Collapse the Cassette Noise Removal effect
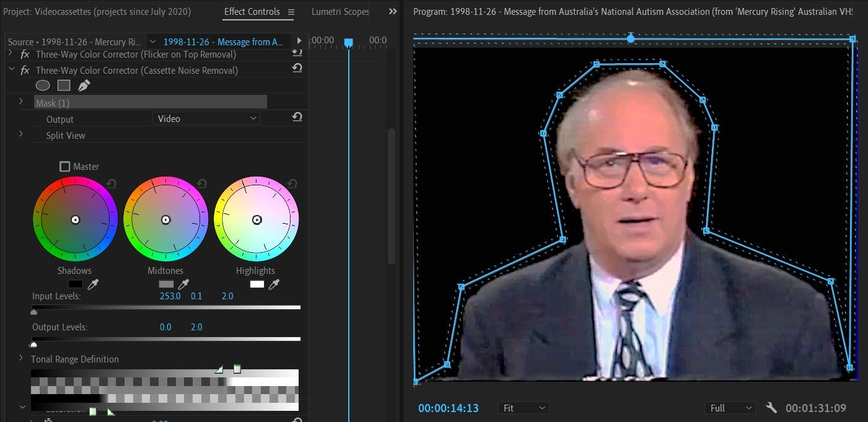The height and width of the screenshot is (422, 868). point(11,70)
